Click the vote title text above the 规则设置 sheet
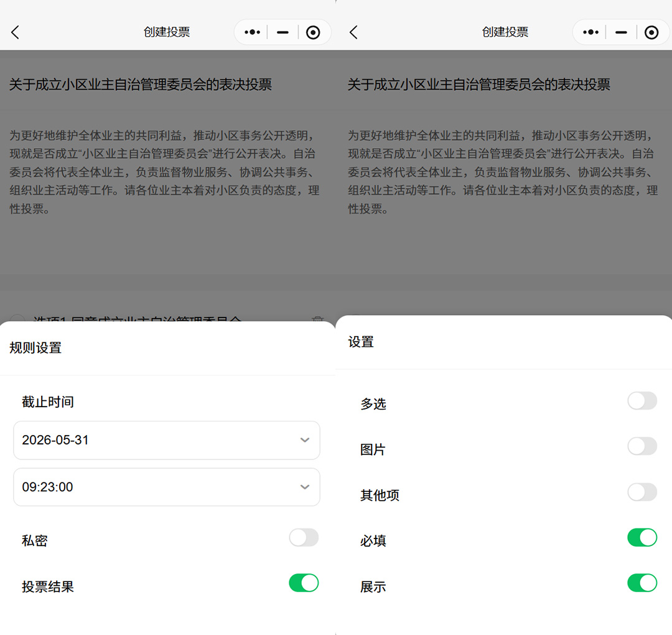672x635 pixels. click(x=141, y=85)
